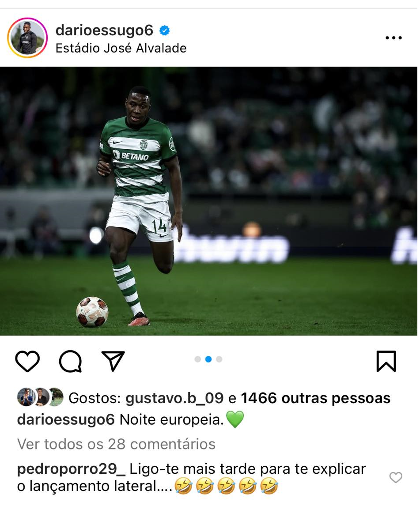Open the three-dot more options menu
Image resolution: width=420 pixels, height=506 pixels.
click(x=394, y=38)
